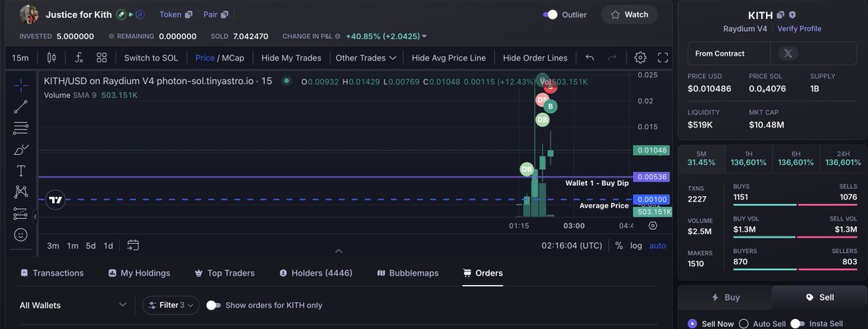Viewport: 868px width, 329px height.
Task: Switch to Holders (4446) tab
Action: [315, 273]
